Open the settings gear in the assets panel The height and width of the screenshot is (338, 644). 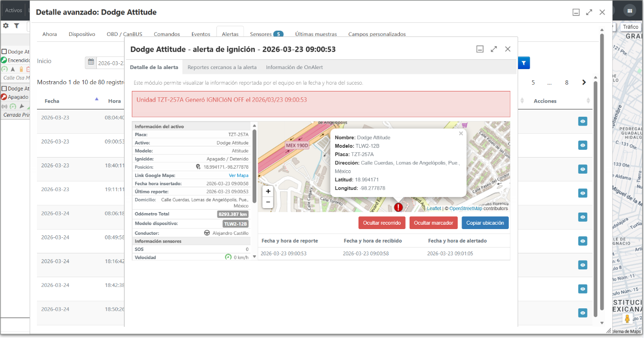6,26
